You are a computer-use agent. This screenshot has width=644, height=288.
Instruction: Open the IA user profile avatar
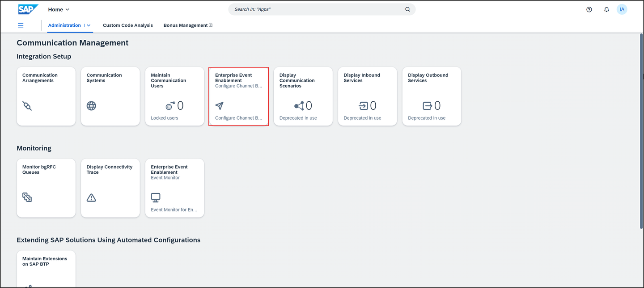tap(622, 9)
